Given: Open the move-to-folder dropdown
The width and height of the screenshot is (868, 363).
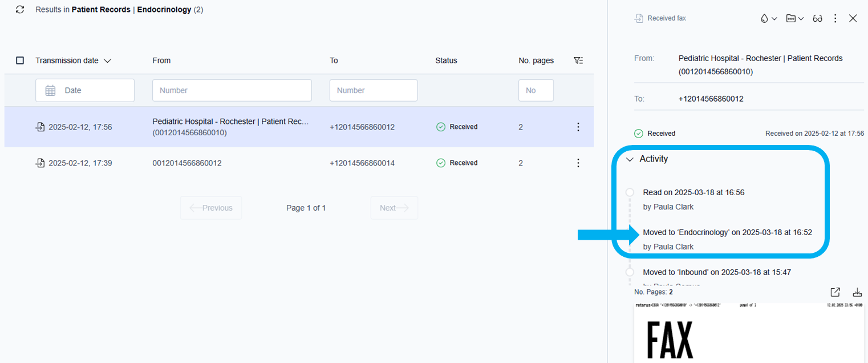Looking at the screenshot, I should [794, 18].
